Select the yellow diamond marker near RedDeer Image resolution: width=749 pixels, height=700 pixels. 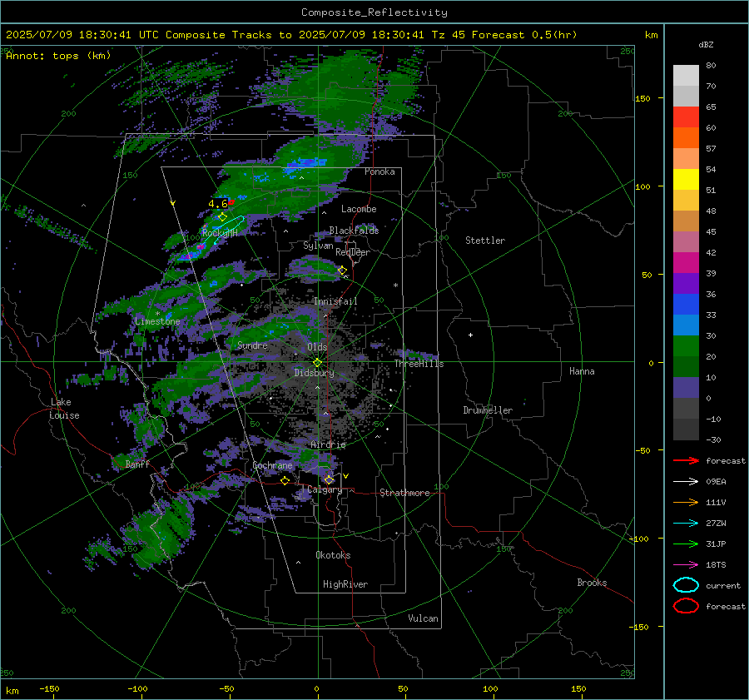pyautogui.click(x=342, y=271)
